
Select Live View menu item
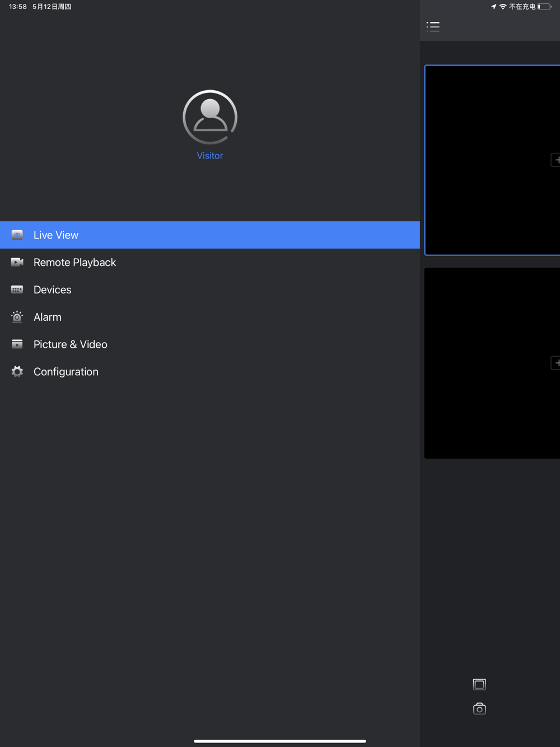210,235
